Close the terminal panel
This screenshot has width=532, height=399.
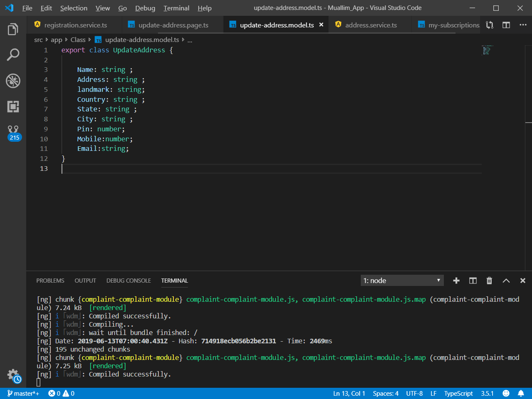pyautogui.click(x=522, y=281)
